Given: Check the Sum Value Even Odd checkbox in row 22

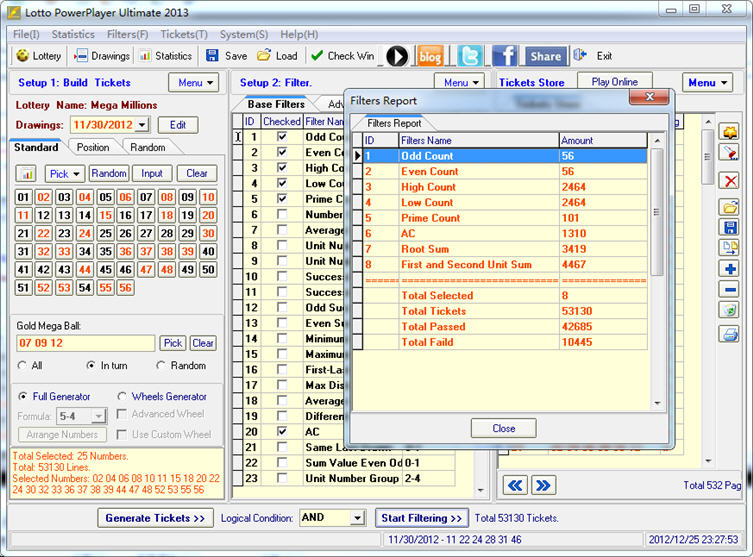Looking at the screenshot, I should 282,463.
